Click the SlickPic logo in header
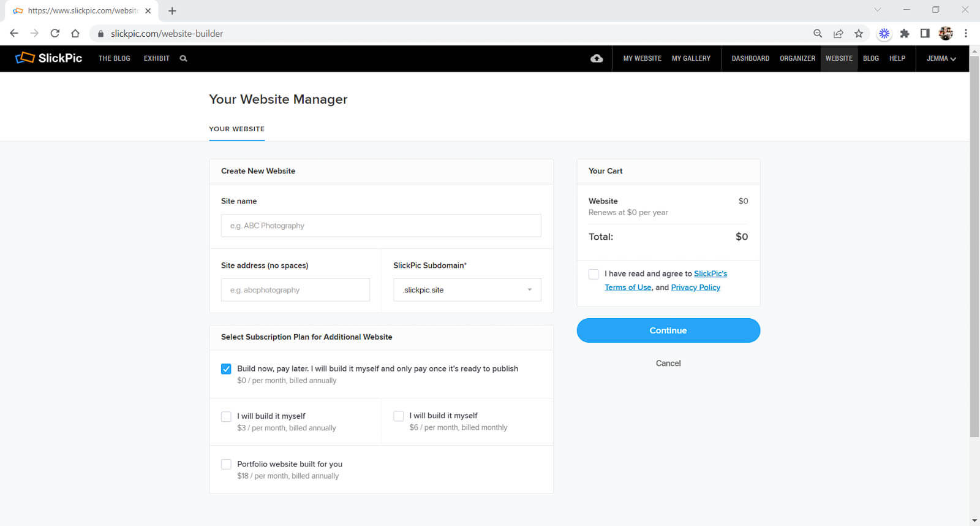Screen dimensions: 980x526 click(48, 58)
